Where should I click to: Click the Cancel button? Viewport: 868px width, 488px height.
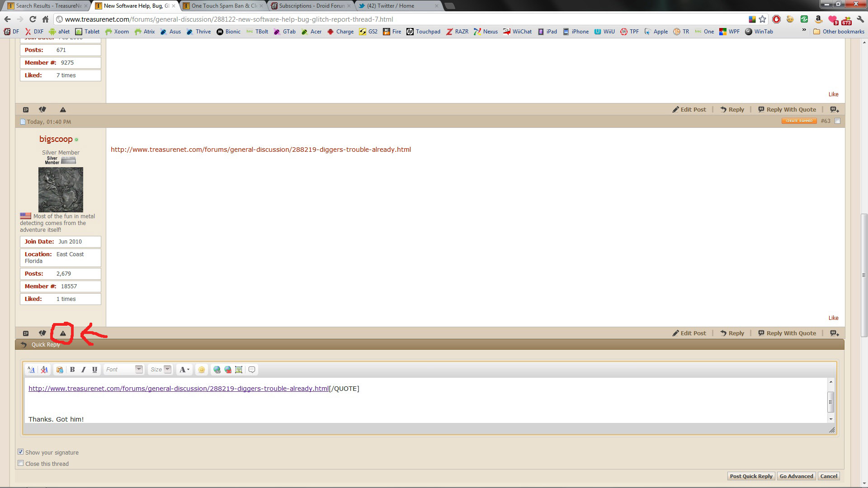pos(829,476)
